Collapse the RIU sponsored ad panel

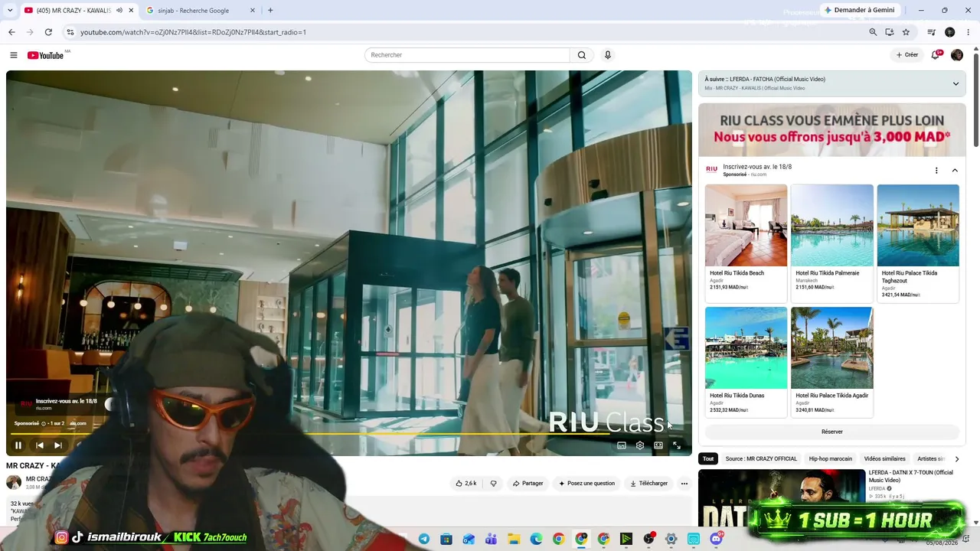(x=955, y=171)
